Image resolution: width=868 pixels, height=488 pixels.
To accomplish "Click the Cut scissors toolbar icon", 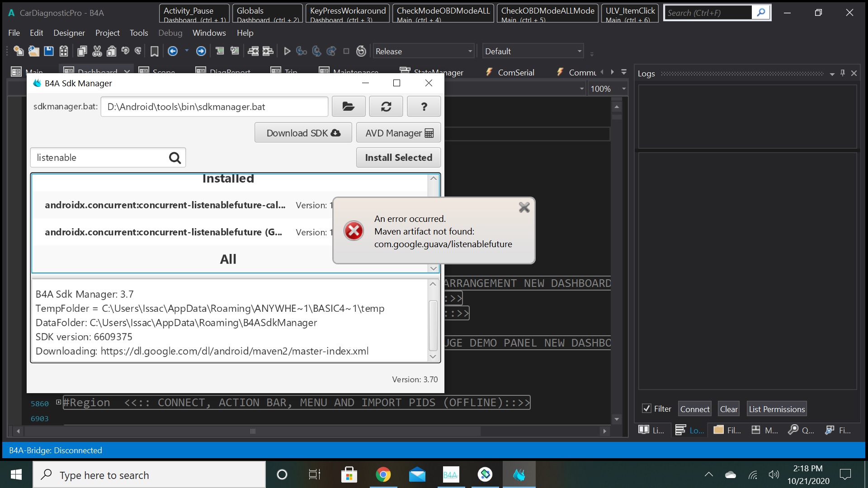I will [97, 51].
